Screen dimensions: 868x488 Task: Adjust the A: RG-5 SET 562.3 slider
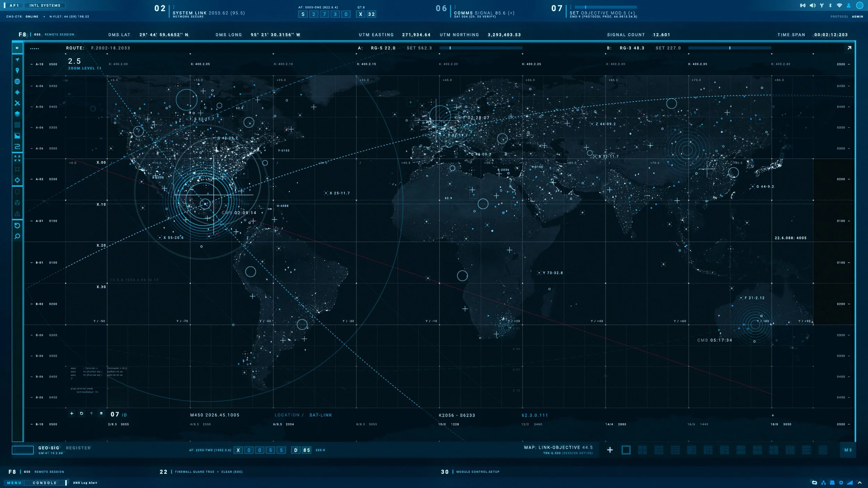coord(450,48)
